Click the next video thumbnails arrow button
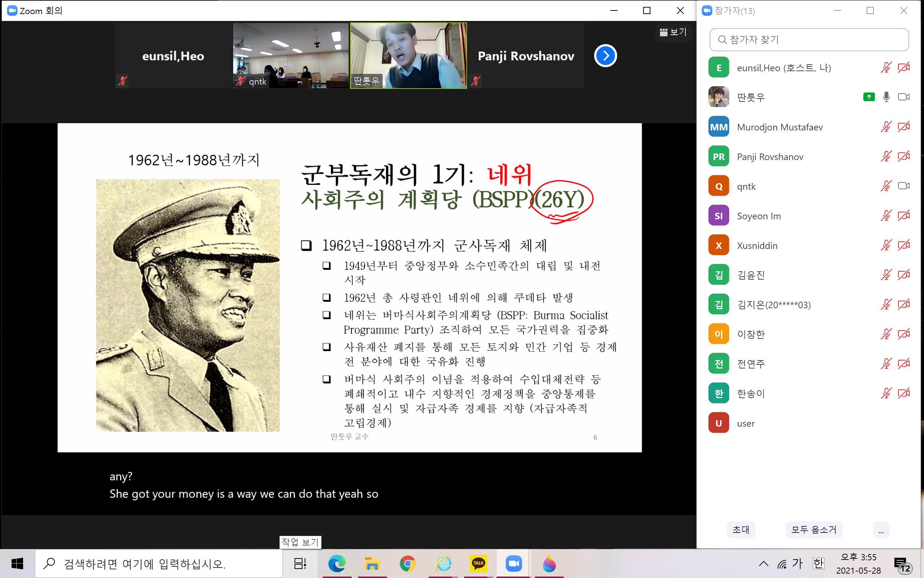This screenshot has width=924, height=578. [605, 56]
